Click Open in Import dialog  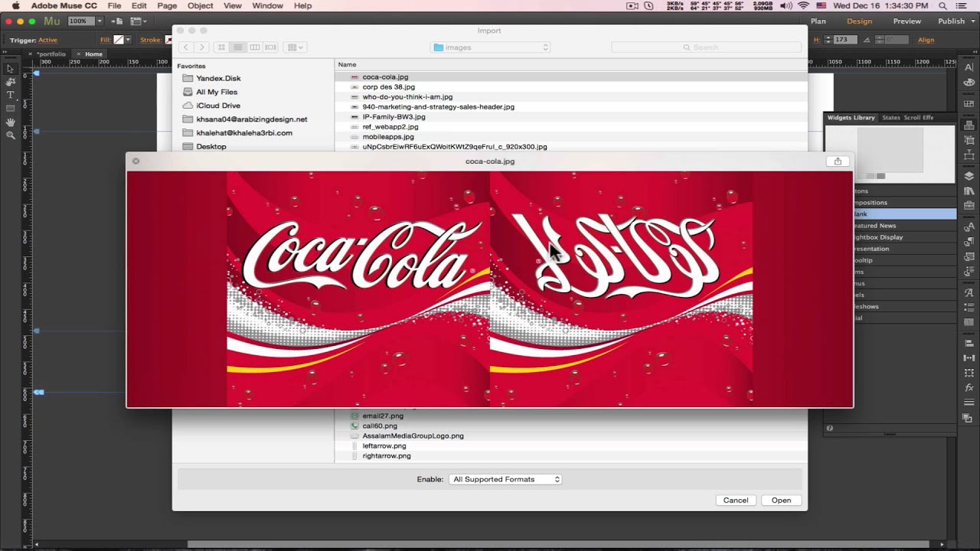coord(781,500)
